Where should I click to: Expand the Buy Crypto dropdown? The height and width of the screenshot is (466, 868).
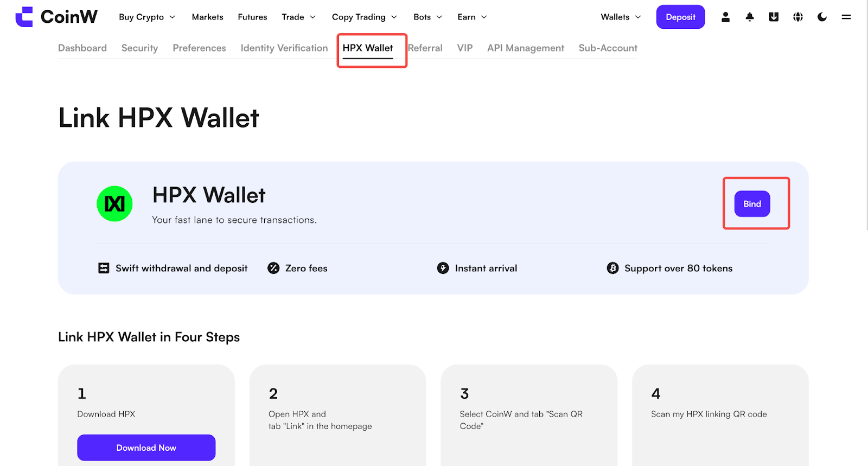(x=147, y=17)
